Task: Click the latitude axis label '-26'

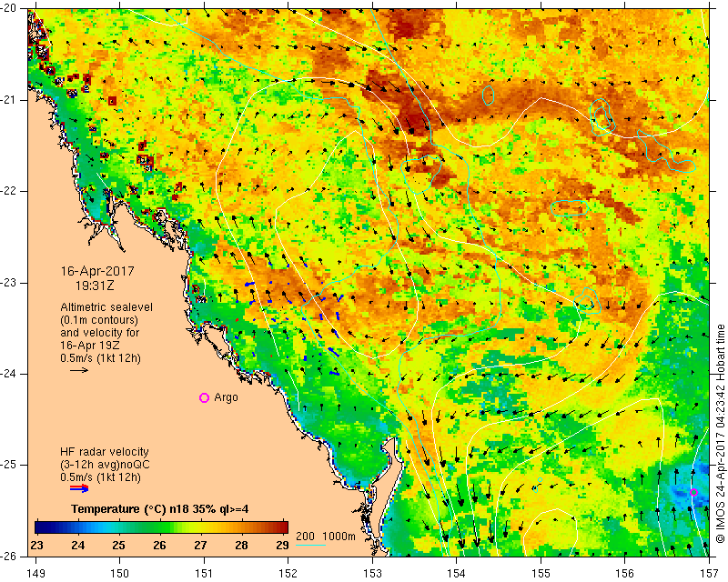Action: (x=9, y=557)
